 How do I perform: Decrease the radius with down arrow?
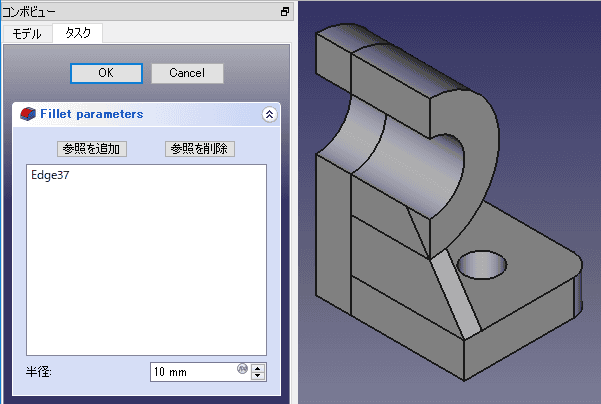pos(258,376)
